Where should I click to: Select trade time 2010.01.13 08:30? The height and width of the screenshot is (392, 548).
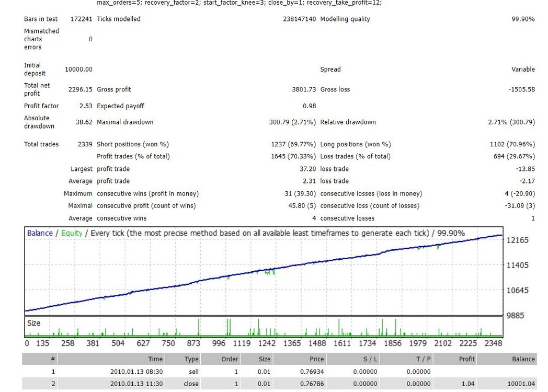point(136,372)
